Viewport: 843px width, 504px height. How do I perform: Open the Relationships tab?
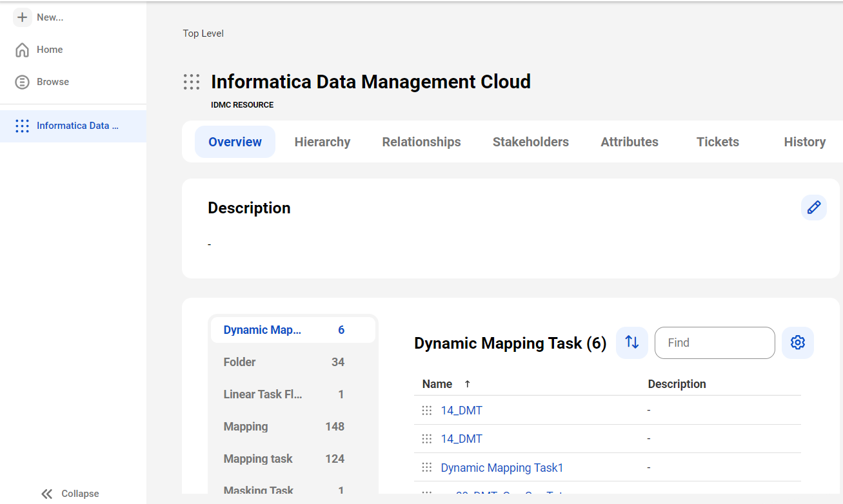pos(421,142)
